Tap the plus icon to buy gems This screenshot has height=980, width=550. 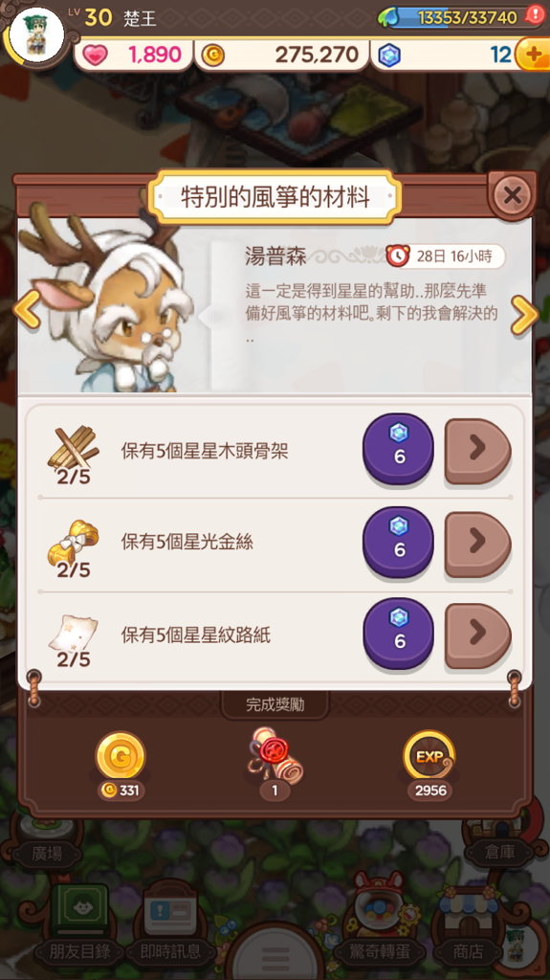tap(533, 55)
